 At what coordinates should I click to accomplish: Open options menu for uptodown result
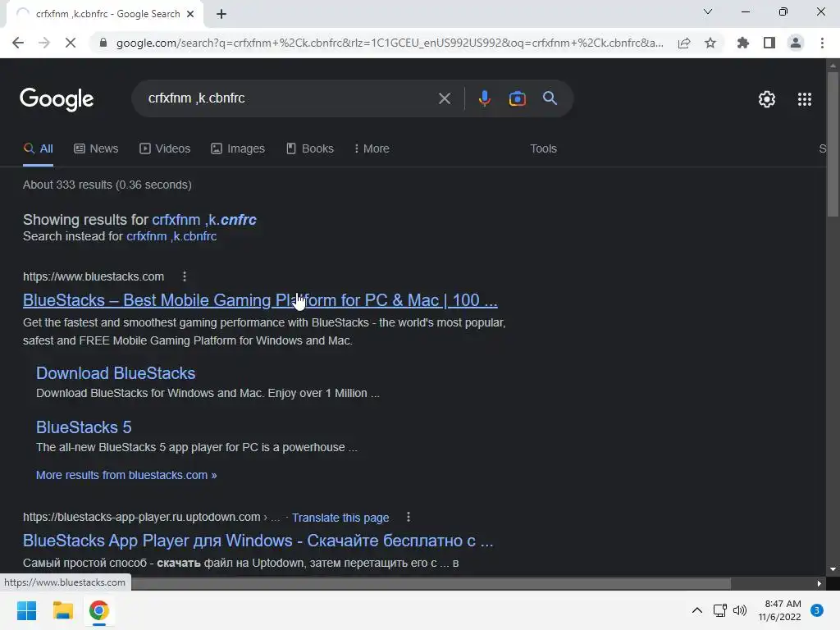[409, 517]
